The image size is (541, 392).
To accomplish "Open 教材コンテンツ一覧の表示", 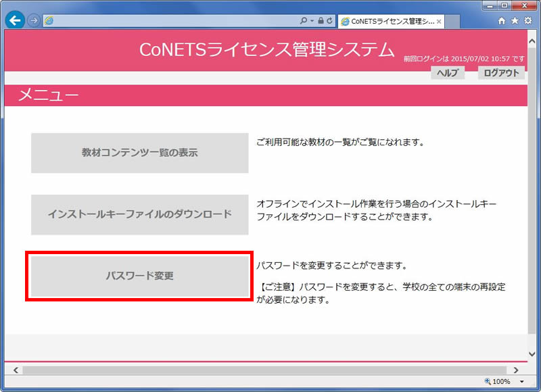I will 140,153.
